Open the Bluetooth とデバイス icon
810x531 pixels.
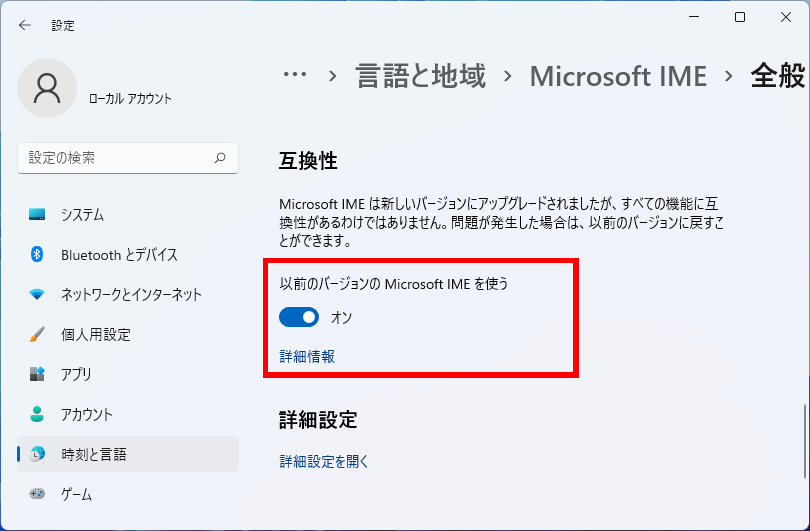[x=37, y=254]
